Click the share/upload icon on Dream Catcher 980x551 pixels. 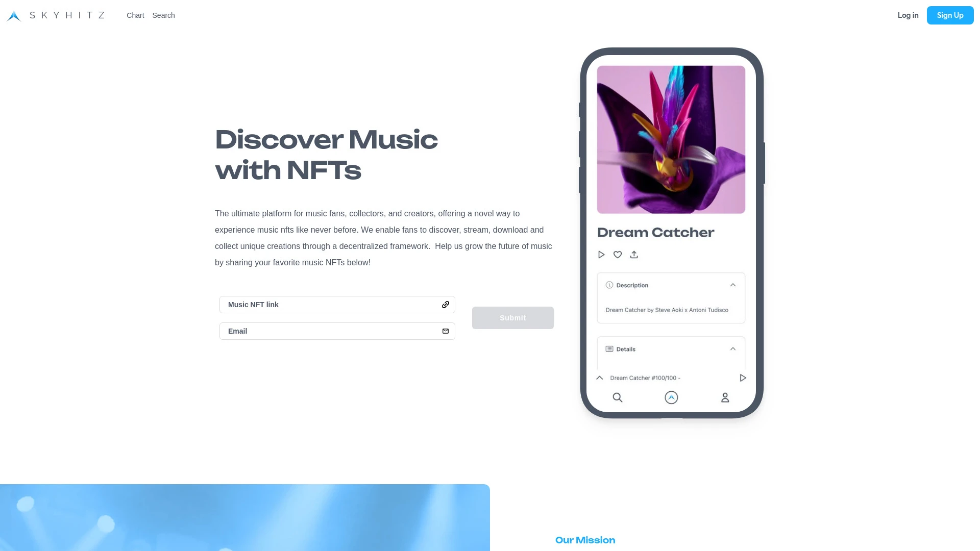(634, 254)
